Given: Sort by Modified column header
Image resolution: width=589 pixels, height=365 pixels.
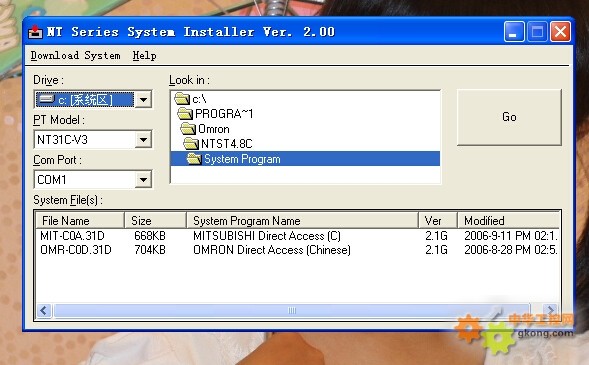Looking at the screenshot, I should pos(508,220).
